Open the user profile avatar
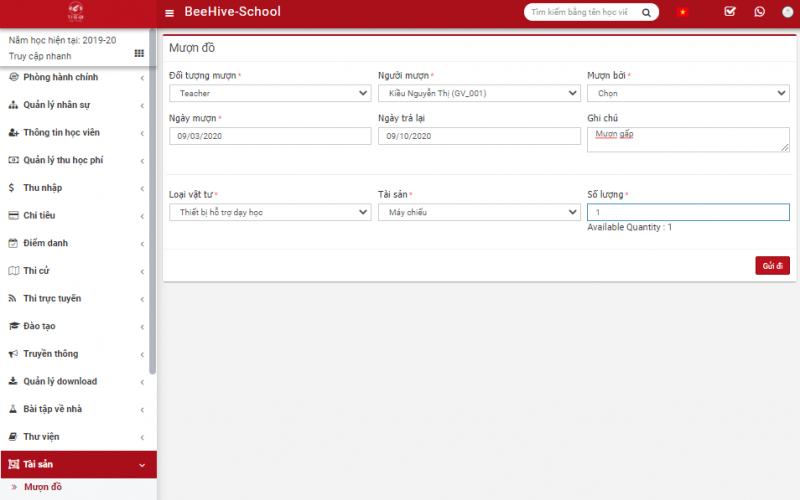 [x=788, y=12]
